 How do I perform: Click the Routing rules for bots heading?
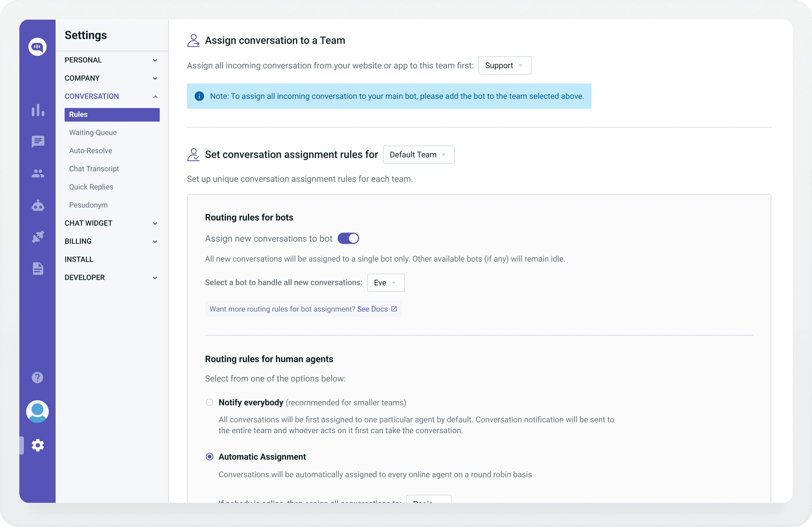coord(249,218)
